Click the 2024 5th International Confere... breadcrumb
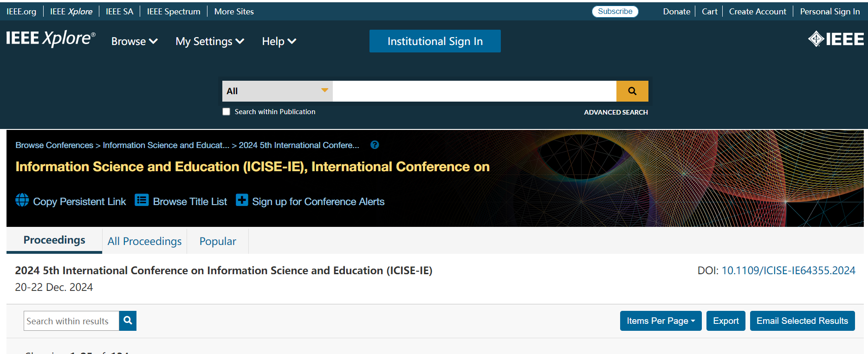 [299, 145]
